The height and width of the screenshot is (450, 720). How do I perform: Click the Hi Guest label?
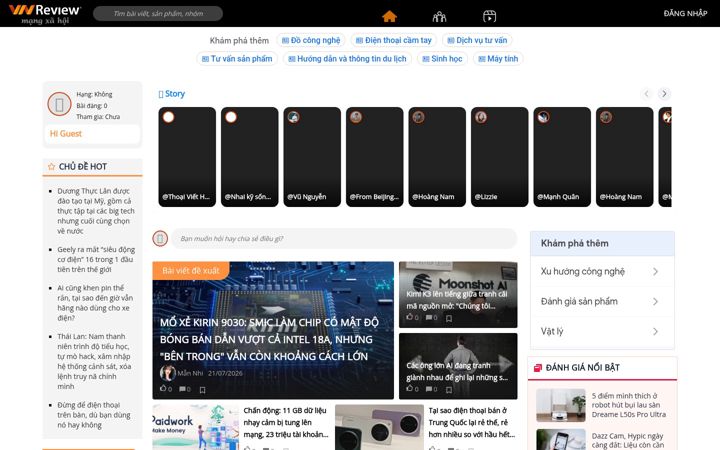click(66, 134)
